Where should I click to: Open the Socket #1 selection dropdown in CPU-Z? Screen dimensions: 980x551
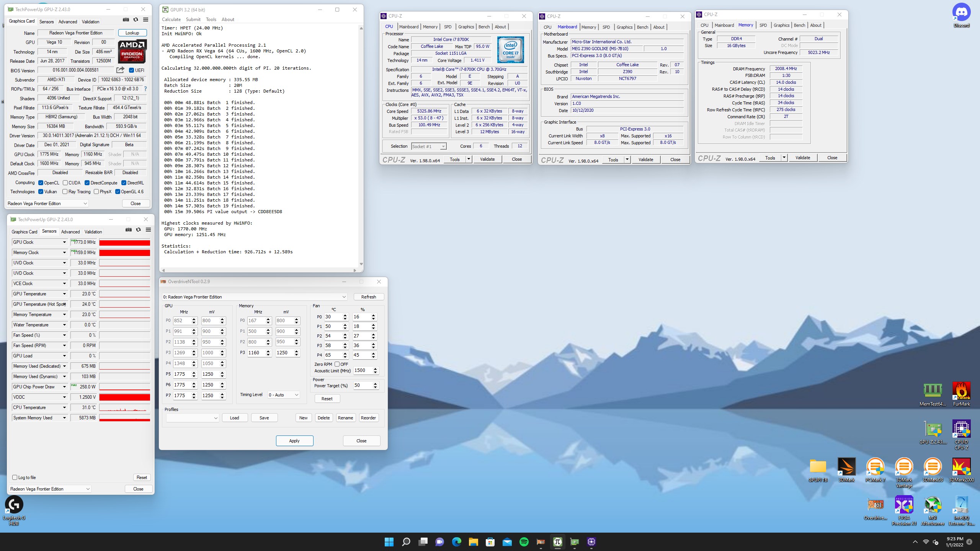[x=429, y=147]
